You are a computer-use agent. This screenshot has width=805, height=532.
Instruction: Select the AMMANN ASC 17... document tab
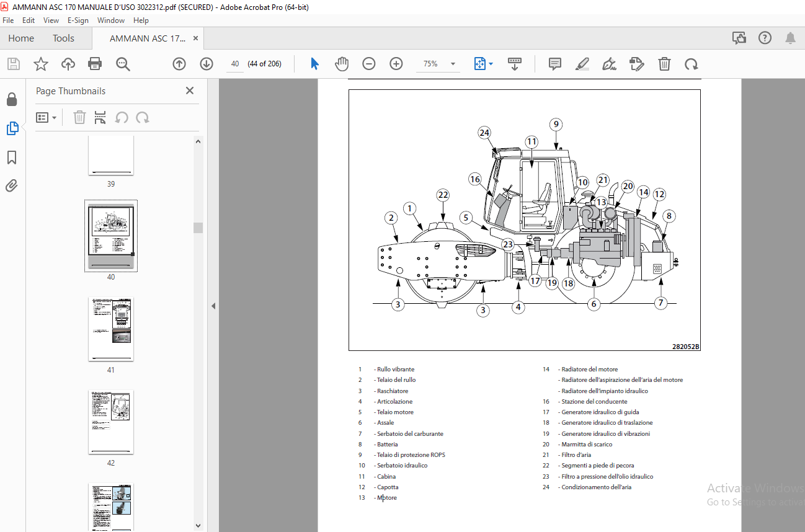pos(147,38)
